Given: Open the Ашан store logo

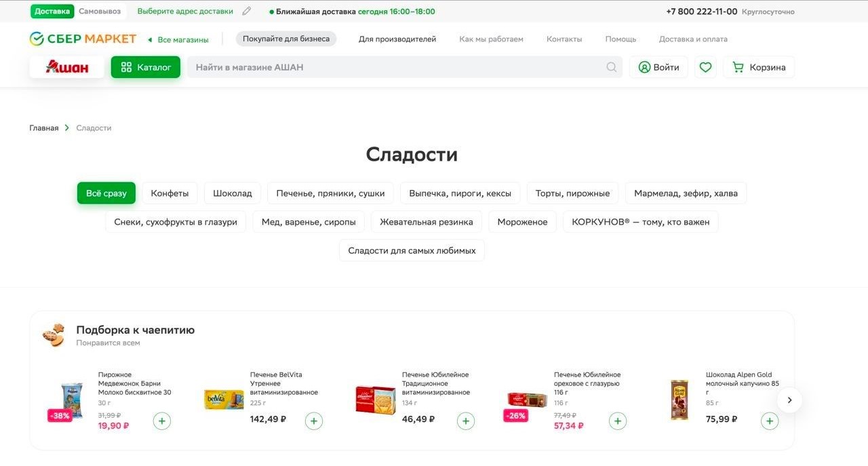Looking at the screenshot, I should point(67,67).
